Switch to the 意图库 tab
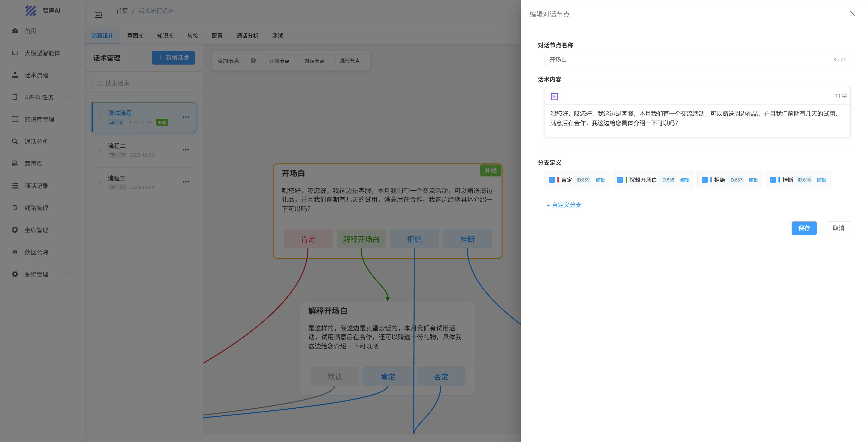The image size is (868, 442). 135,36
